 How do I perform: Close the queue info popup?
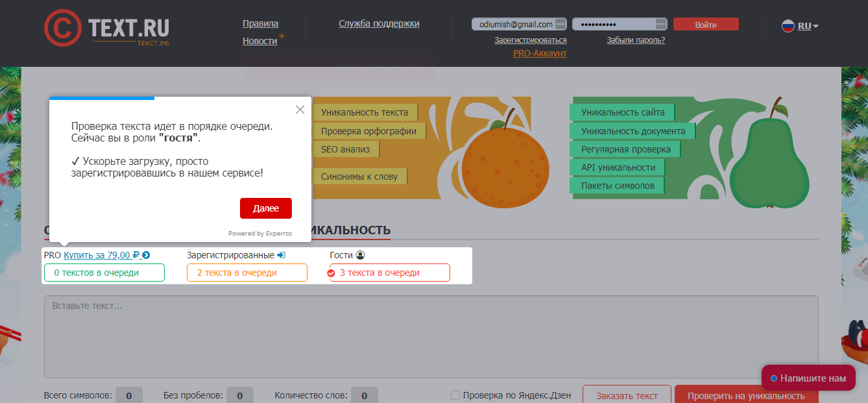coord(300,110)
